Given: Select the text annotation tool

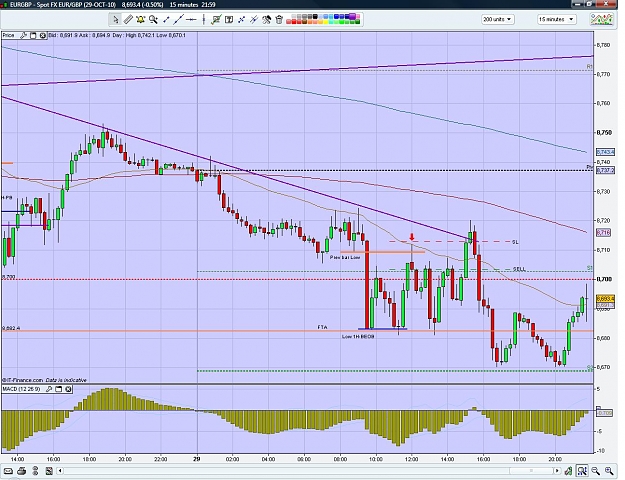Looking at the screenshot, I should 229,20.
